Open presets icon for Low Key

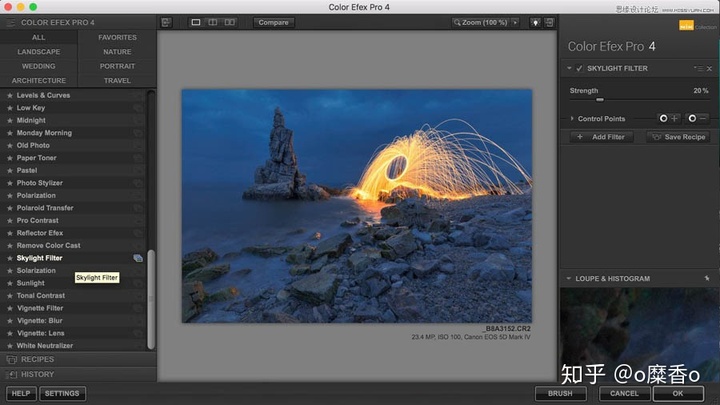[138, 108]
